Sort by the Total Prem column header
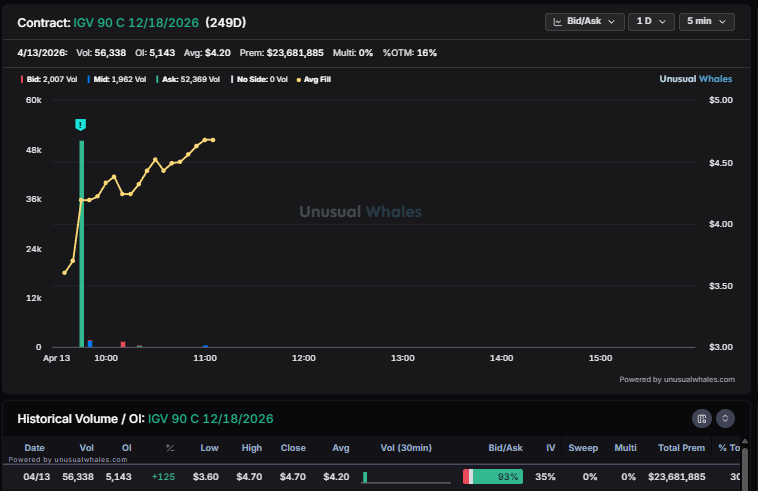Image resolution: width=758 pixels, height=491 pixels. (681, 448)
